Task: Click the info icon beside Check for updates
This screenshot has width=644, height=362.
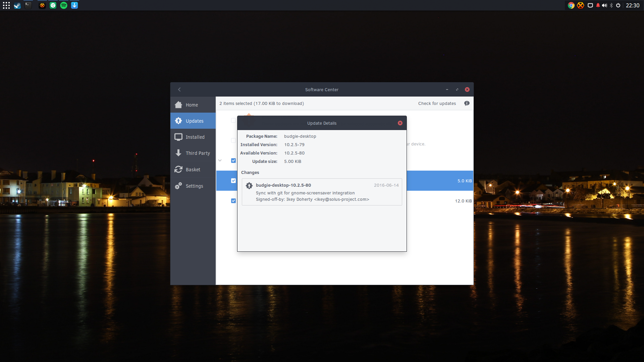Action: (467, 103)
